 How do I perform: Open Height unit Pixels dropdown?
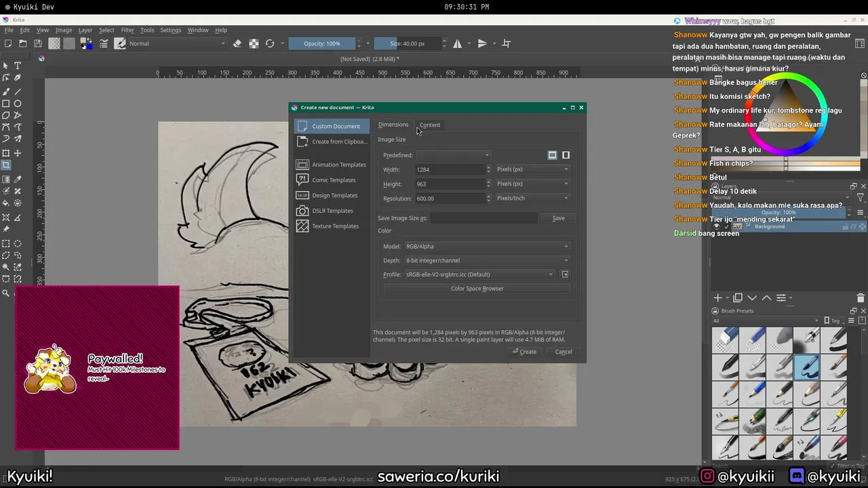532,184
